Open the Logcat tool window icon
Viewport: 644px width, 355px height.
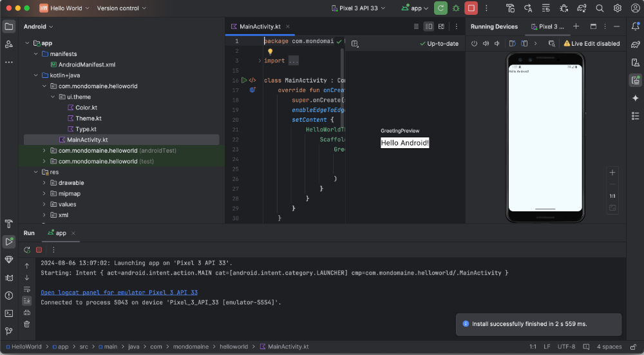[8, 278]
